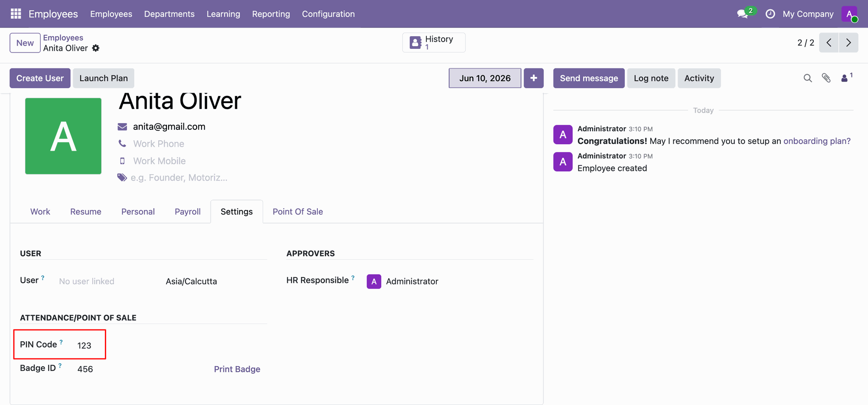Open the apps grid menu icon
Screen dimensions: 868x405
16,14
